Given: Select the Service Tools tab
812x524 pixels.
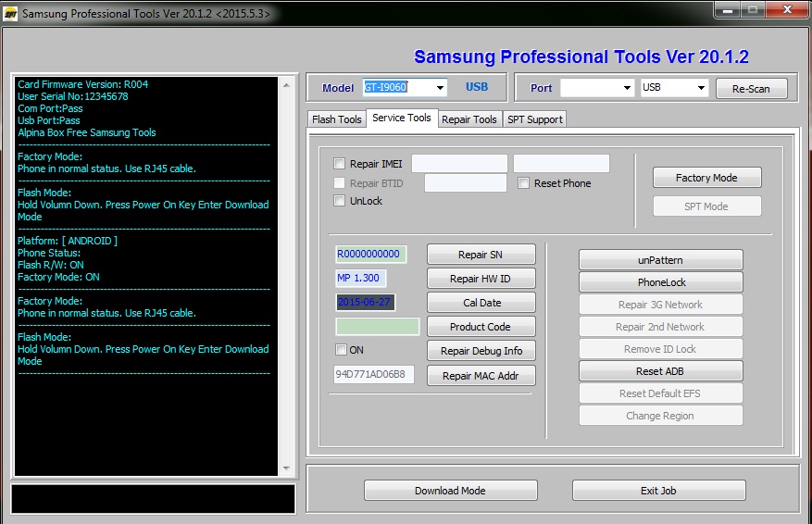Looking at the screenshot, I should [x=402, y=119].
